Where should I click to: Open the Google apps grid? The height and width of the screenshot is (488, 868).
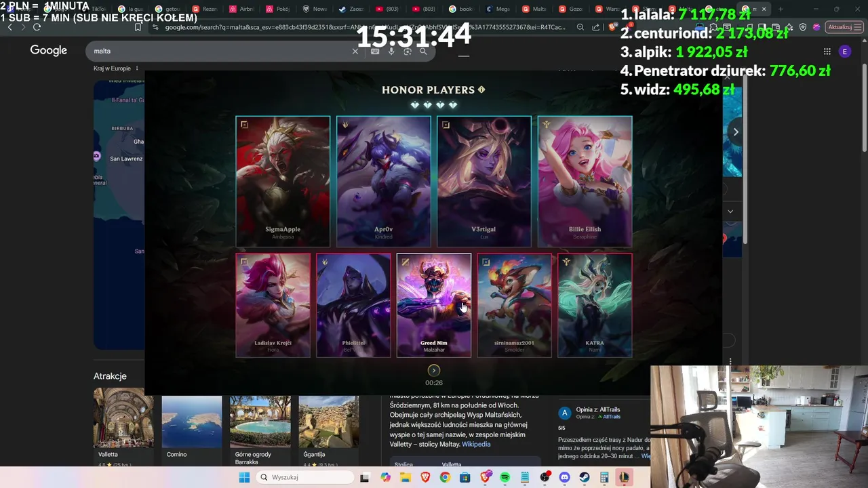[827, 51]
